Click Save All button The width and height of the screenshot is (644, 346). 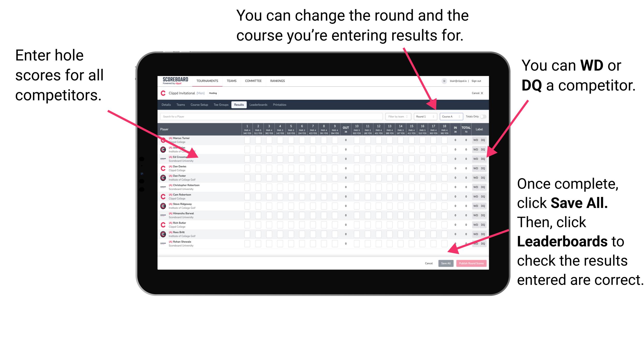click(x=446, y=263)
